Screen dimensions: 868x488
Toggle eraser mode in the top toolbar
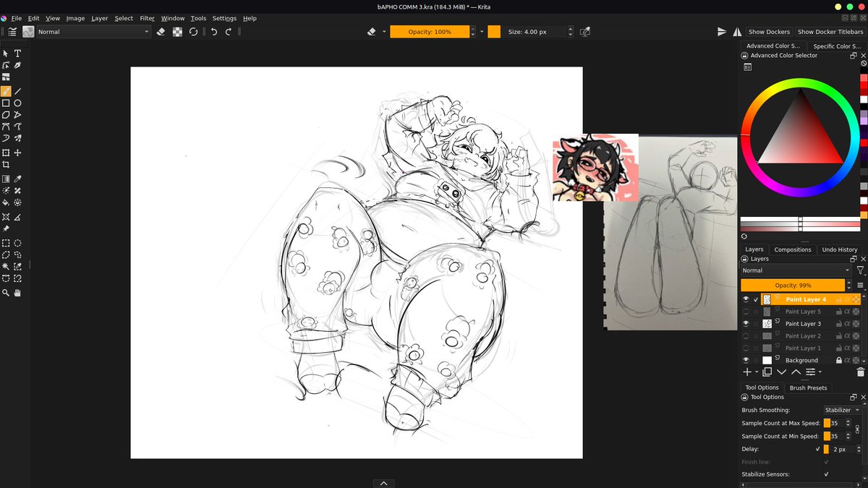pos(161,32)
